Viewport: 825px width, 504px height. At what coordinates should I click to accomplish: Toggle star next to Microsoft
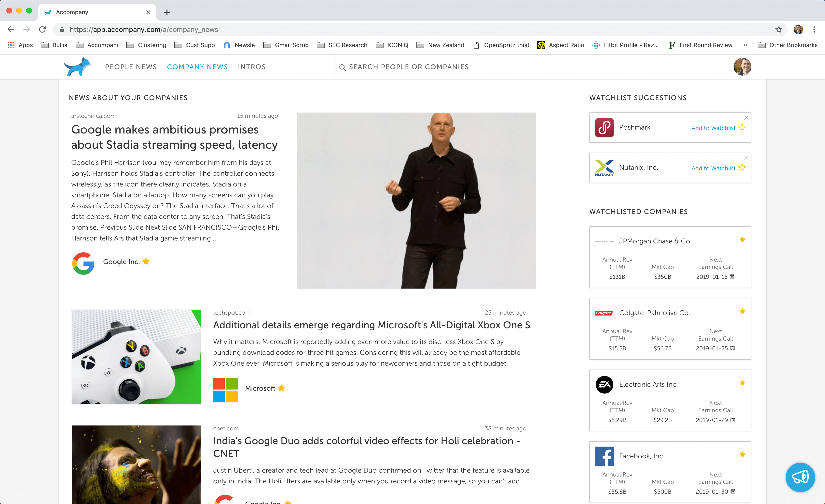point(282,388)
